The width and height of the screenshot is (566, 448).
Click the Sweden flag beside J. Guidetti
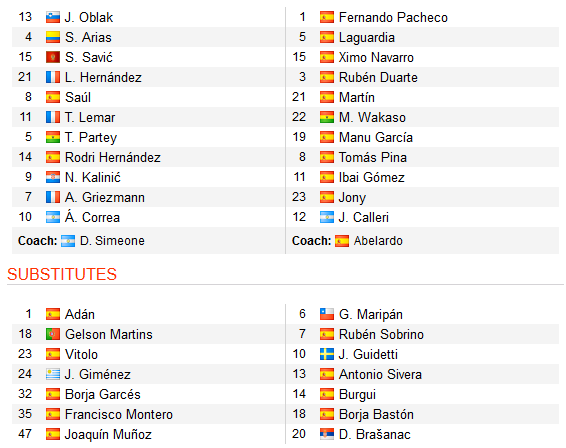[327, 354]
